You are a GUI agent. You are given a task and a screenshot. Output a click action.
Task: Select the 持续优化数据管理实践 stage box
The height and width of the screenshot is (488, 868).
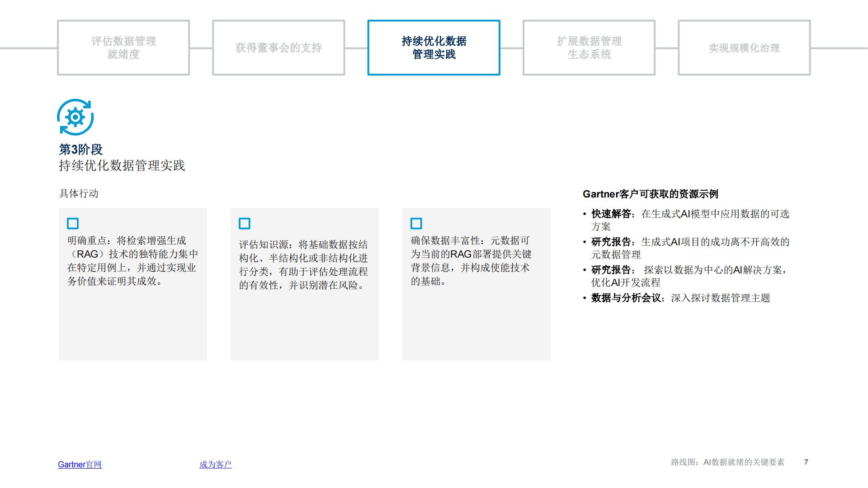tap(434, 47)
